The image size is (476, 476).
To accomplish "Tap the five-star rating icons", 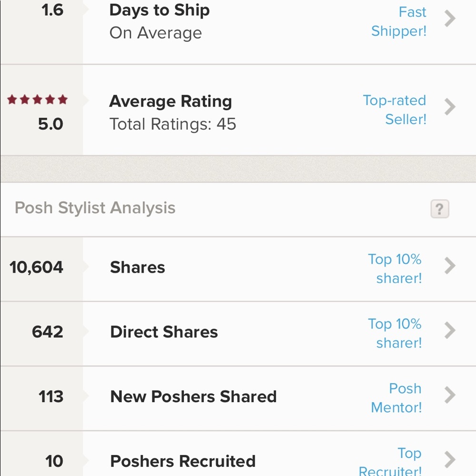I will [x=37, y=99].
